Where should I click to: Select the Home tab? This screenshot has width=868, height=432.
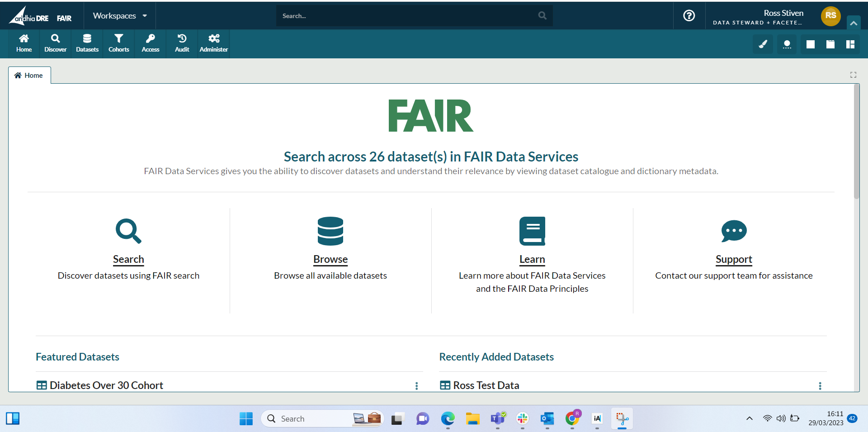pyautogui.click(x=29, y=76)
